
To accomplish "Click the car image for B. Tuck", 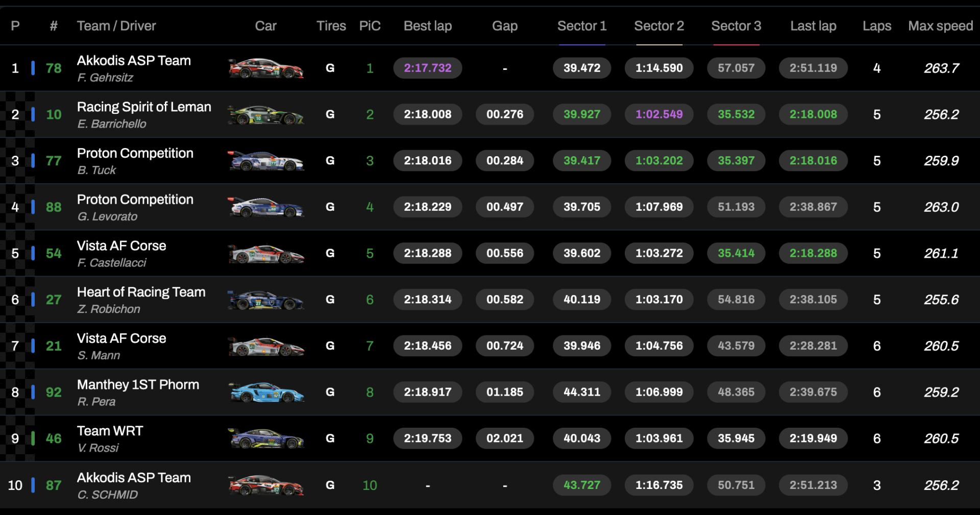I will (266, 161).
